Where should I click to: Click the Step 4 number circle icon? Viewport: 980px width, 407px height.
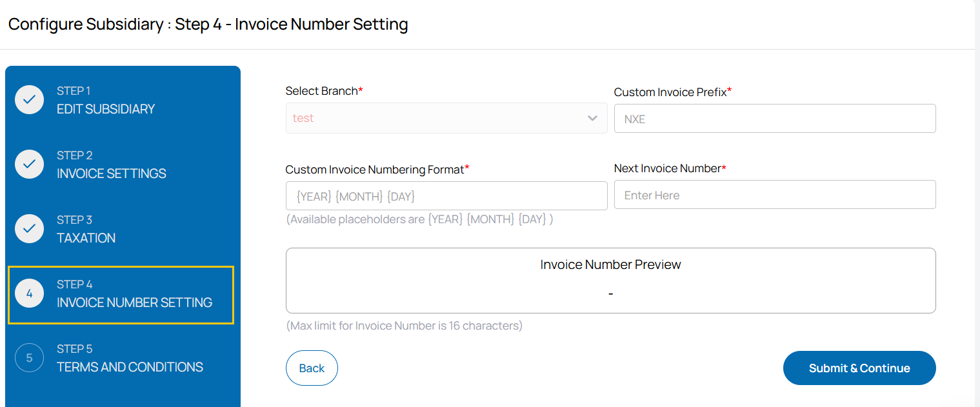coord(29,293)
